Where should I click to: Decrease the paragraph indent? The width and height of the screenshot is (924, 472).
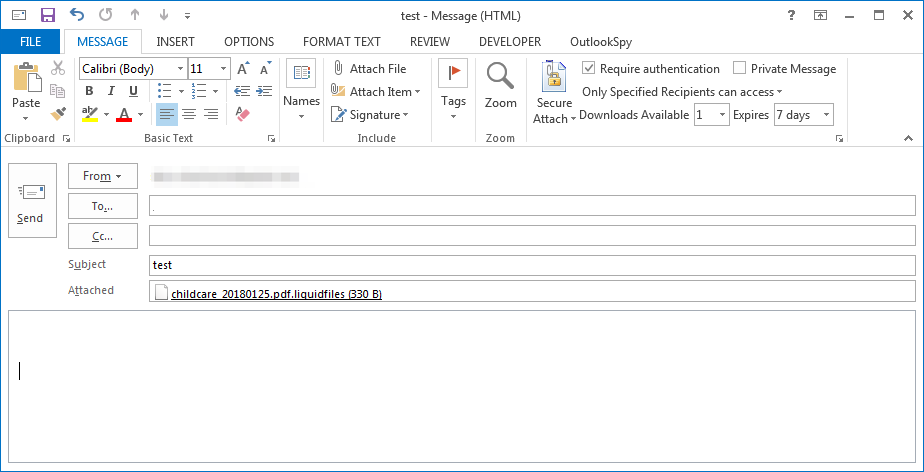coord(242,91)
